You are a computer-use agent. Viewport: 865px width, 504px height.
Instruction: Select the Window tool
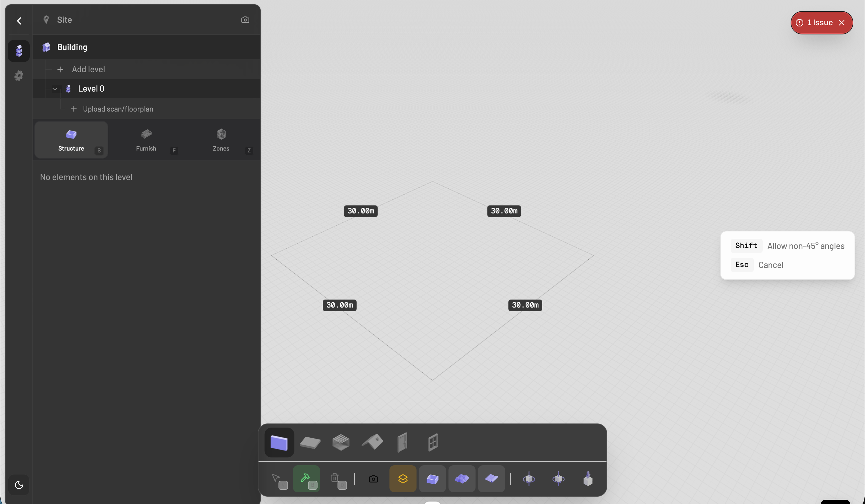pos(433,442)
